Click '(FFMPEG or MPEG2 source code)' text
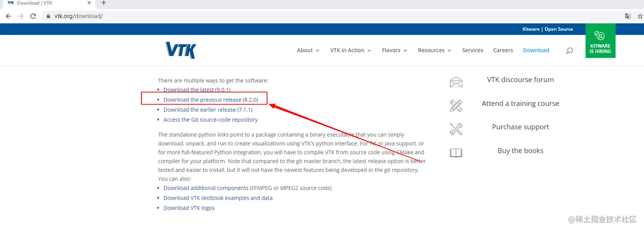The width and height of the screenshot is (644, 231). coord(290,188)
